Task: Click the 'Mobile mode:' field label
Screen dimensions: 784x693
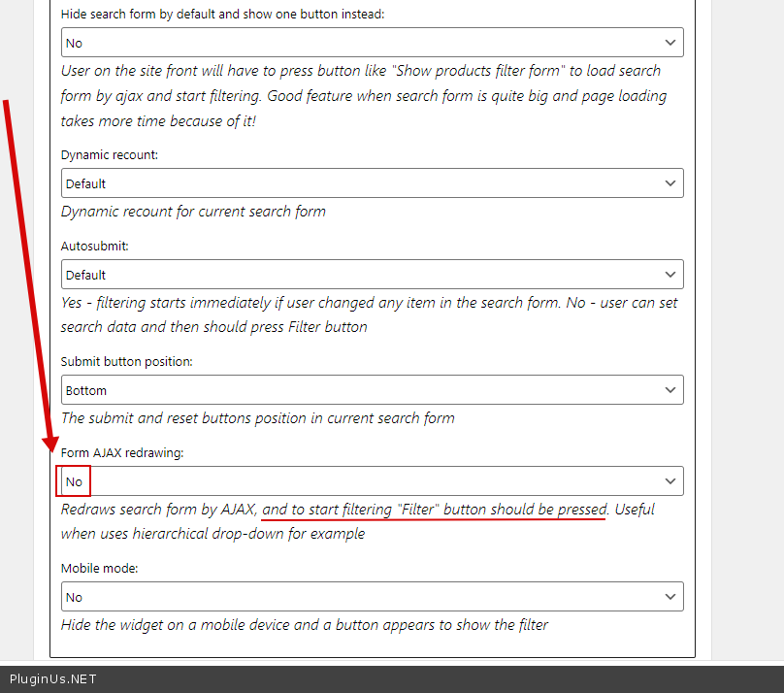Action: pyautogui.click(x=100, y=569)
